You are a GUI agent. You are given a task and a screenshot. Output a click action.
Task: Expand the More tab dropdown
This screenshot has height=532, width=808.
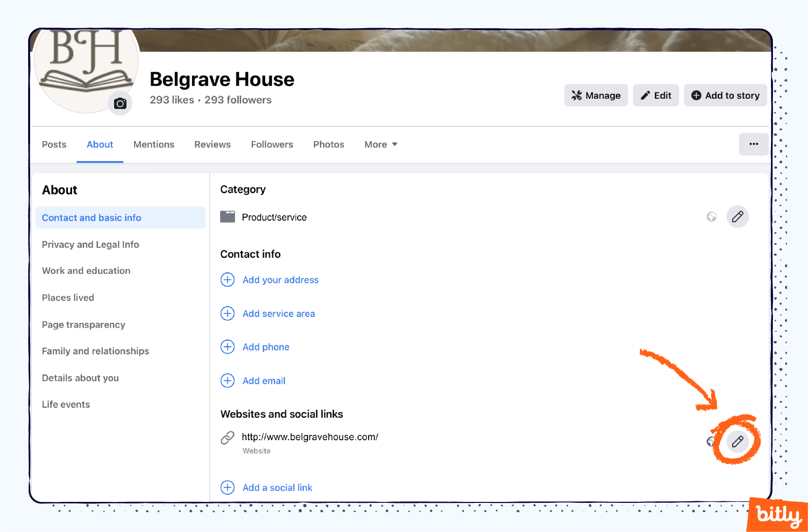pos(381,145)
